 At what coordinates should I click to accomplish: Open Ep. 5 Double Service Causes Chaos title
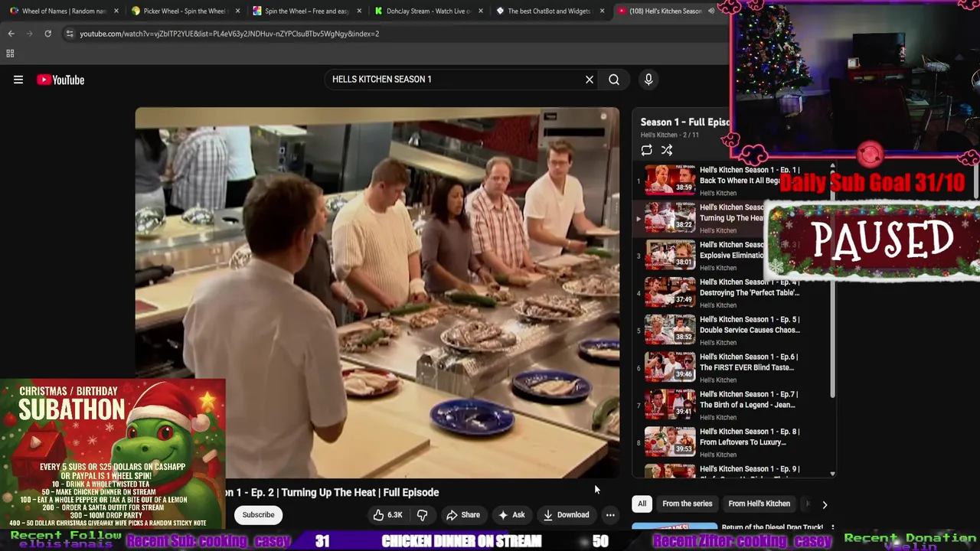tap(750, 325)
